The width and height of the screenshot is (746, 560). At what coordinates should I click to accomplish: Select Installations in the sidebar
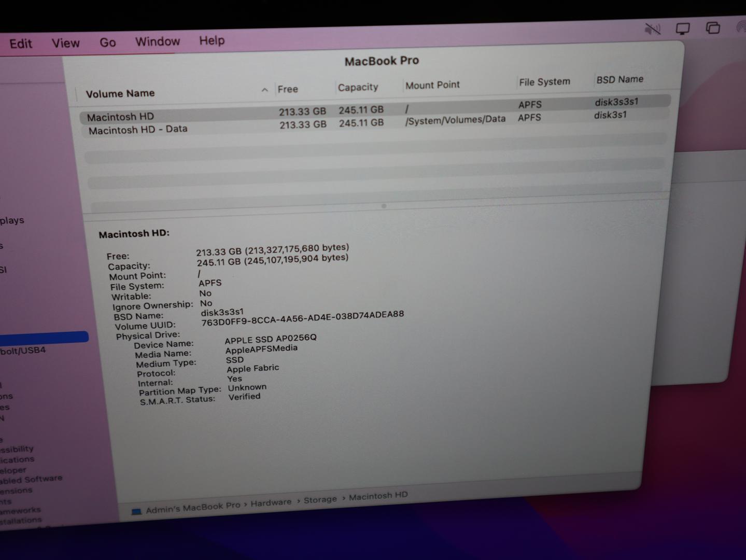tap(21, 521)
